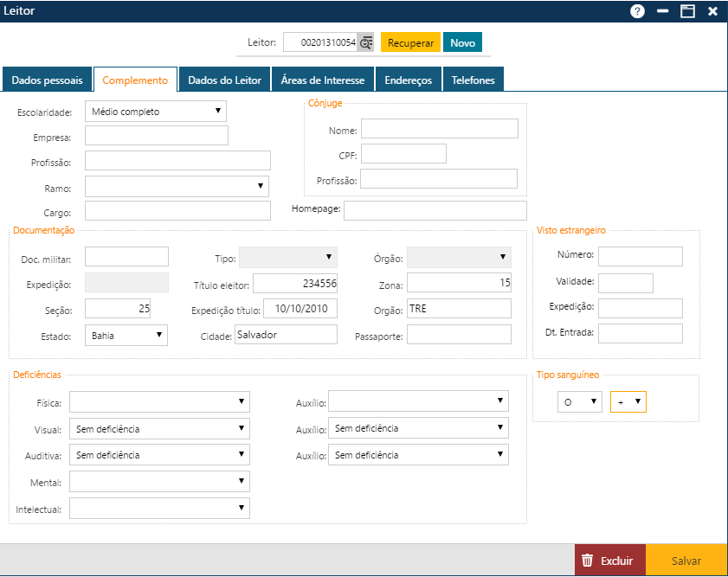This screenshot has height=577, width=728.
Task: Expand the Ramo dropdown
Action: point(261,186)
